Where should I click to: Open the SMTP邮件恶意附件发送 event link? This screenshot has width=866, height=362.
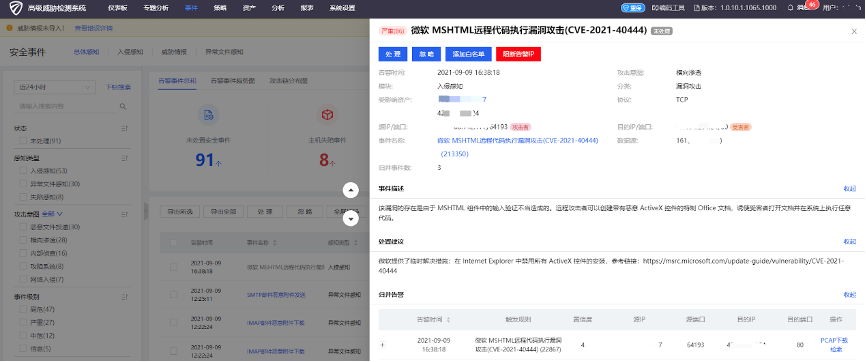(276, 295)
